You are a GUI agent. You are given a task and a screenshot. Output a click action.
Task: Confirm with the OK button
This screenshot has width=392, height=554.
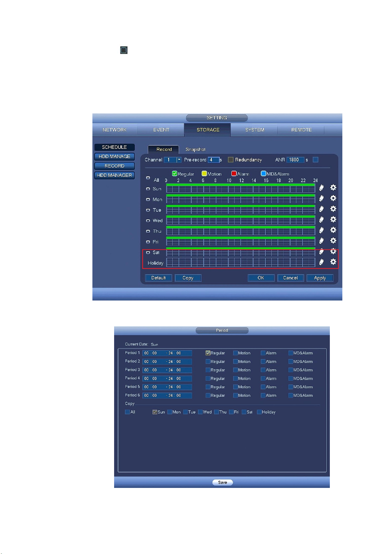(x=261, y=278)
